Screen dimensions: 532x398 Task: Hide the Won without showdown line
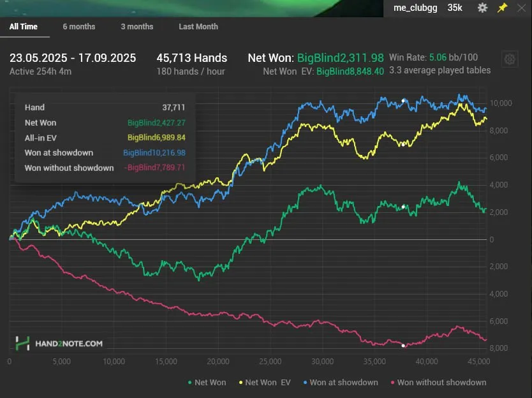(441, 383)
